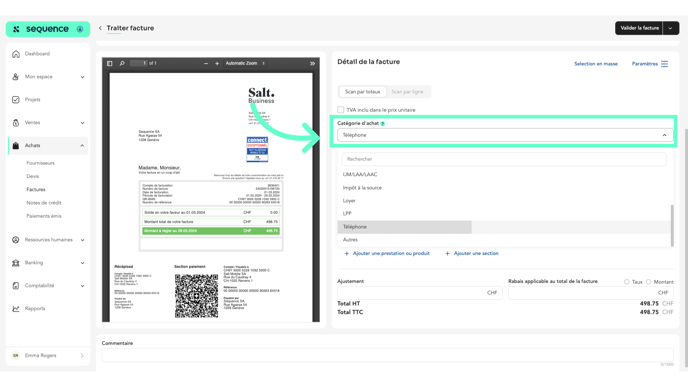Click the Banking building icon
The image size is (688, 387).
pos(16,263)
